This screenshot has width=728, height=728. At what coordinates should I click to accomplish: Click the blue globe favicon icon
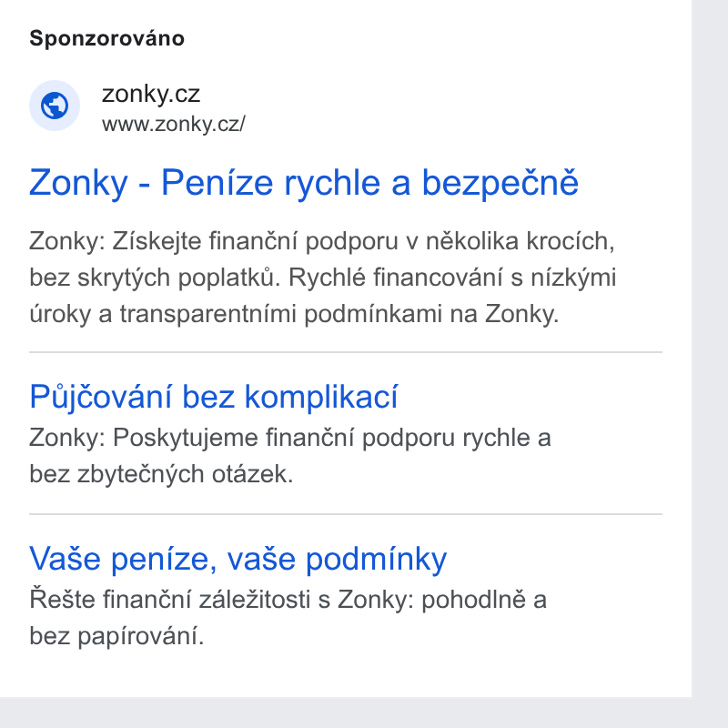click(x=55, y=106)
